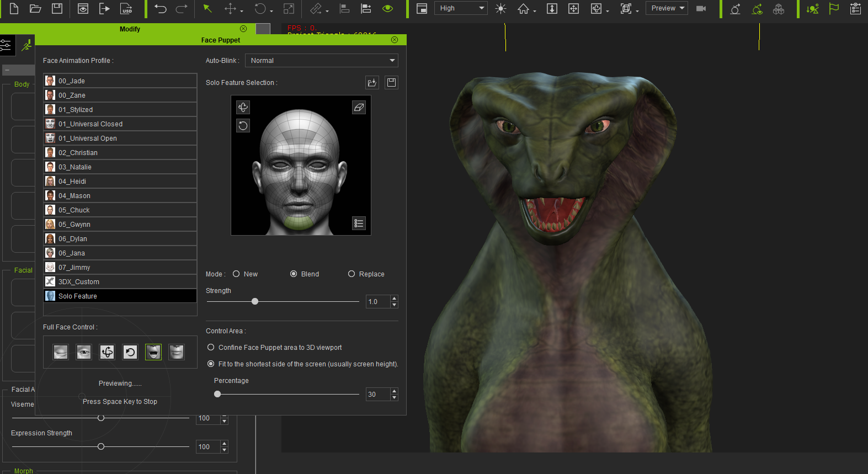Click the head rotate icon in face preview
Viewport: 868px width, 474px height.
(x=243, y=107)
